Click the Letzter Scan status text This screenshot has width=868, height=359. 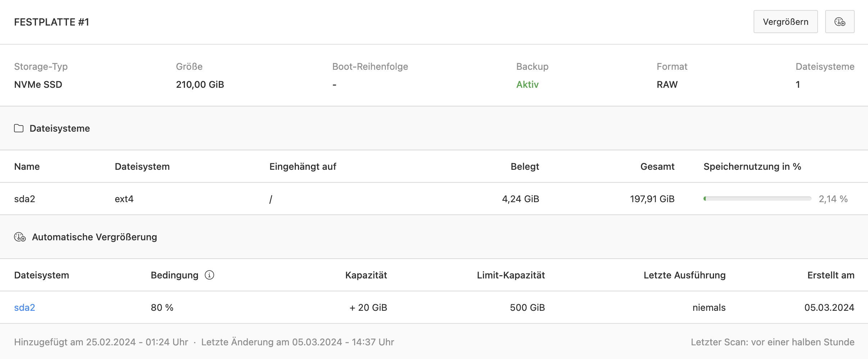(x=772, y=342)
